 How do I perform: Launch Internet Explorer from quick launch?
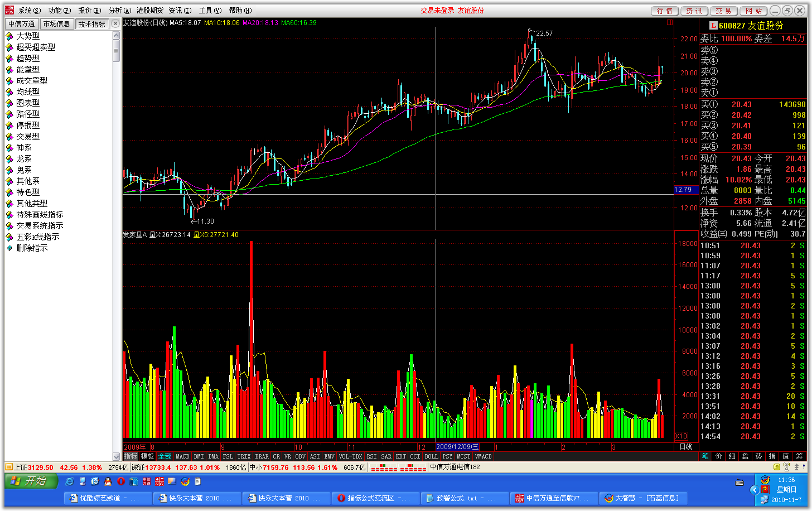[70, 481]
